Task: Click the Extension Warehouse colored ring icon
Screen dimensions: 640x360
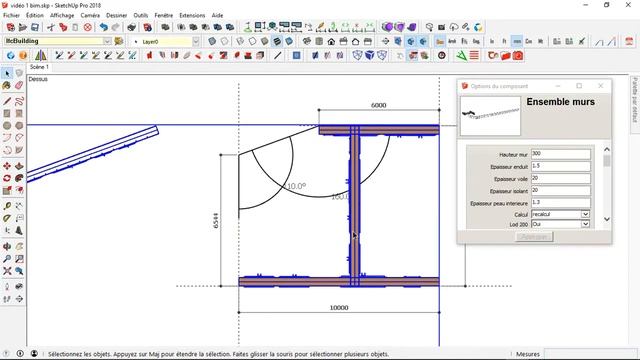Action: coord(478,27)
